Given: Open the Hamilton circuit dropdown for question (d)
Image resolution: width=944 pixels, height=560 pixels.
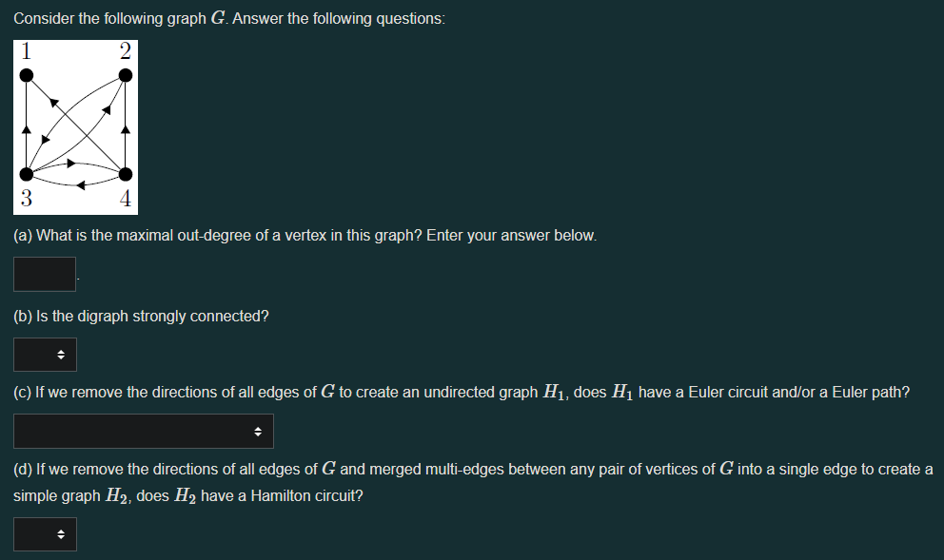Looking at the screenshot, I should click(45, 533).
